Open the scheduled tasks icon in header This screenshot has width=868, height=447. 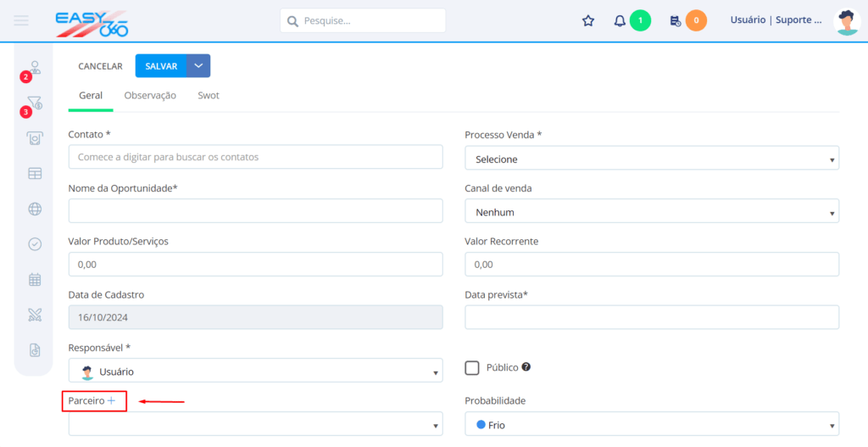click(675, 21)
